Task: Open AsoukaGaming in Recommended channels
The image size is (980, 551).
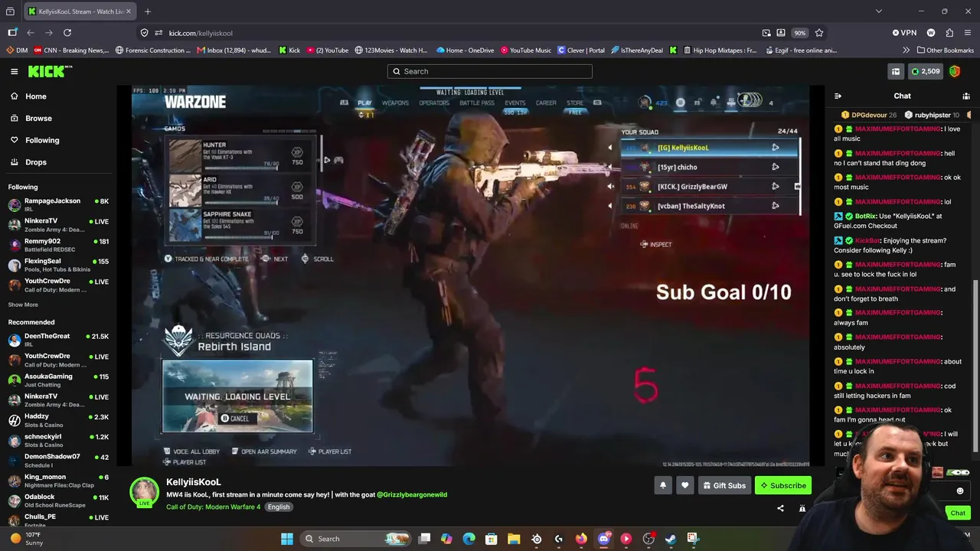Action: [x=58, y=380]
